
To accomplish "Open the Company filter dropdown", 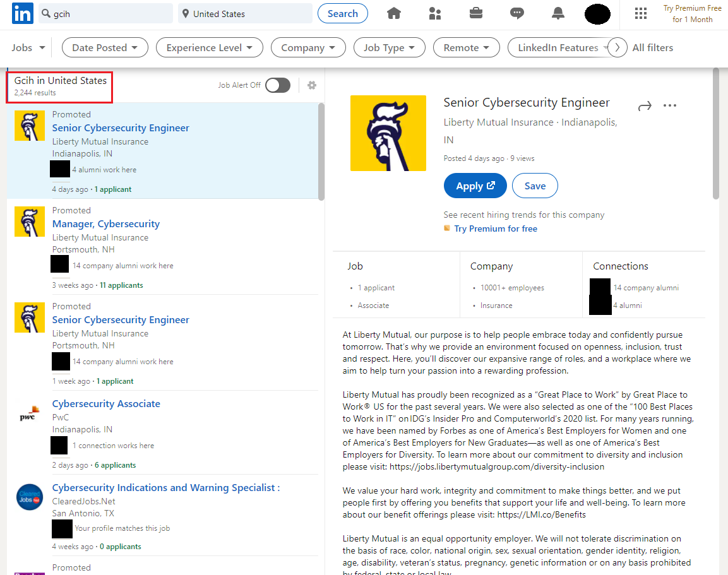I will click(308, 47).
